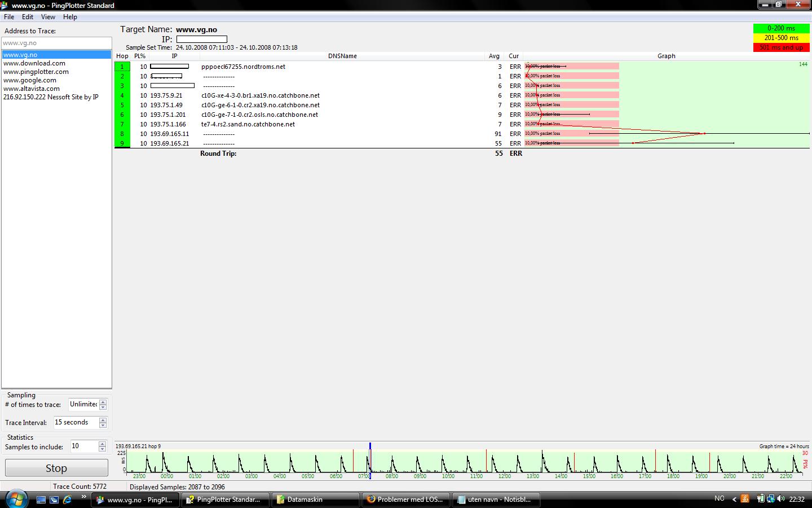The width and height of the screenshot is (812, 508).
Task: Click the yellow 201-500 ms legend swatch
Action: click(781, 38)
